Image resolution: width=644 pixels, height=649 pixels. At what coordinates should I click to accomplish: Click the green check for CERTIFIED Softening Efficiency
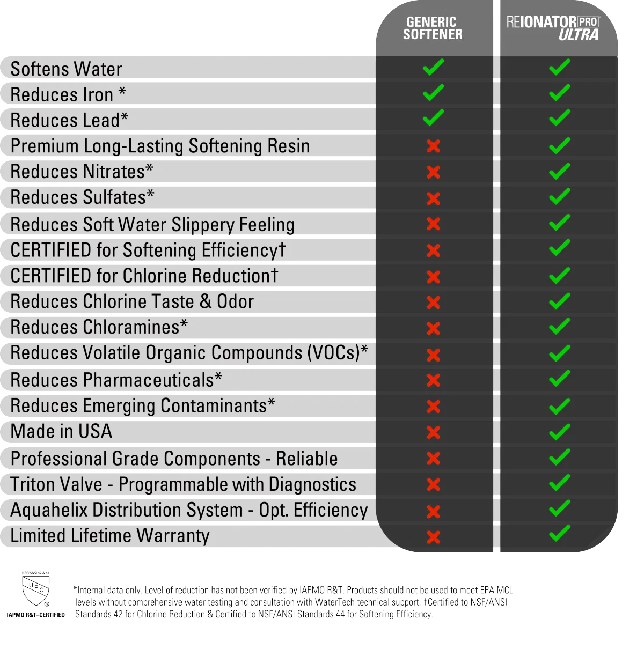560,247
